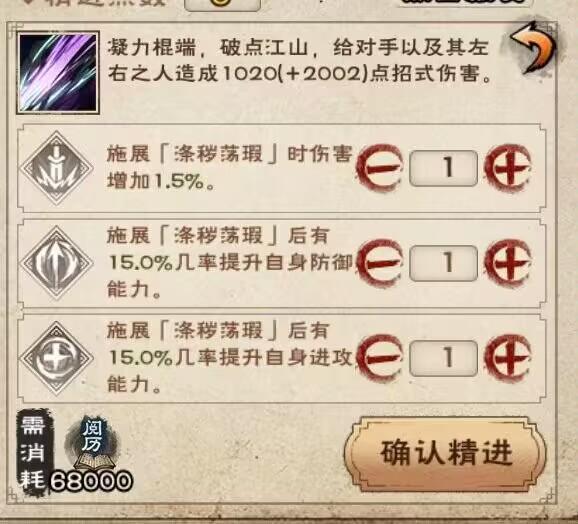Select the attack boost diamond icon
This screenshot has height=524, width=578.
pos(56,358)
